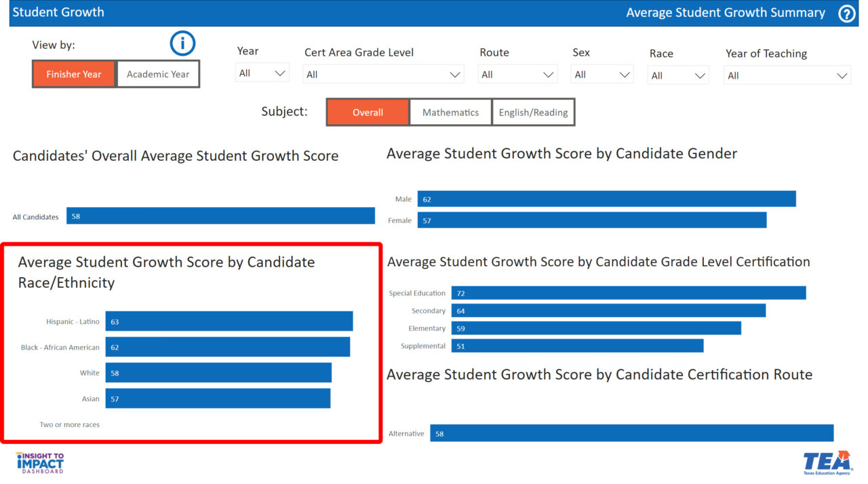This screenshot has height=484, width=868.
Task: Select the Overall subject toggle
Action: 368,112
